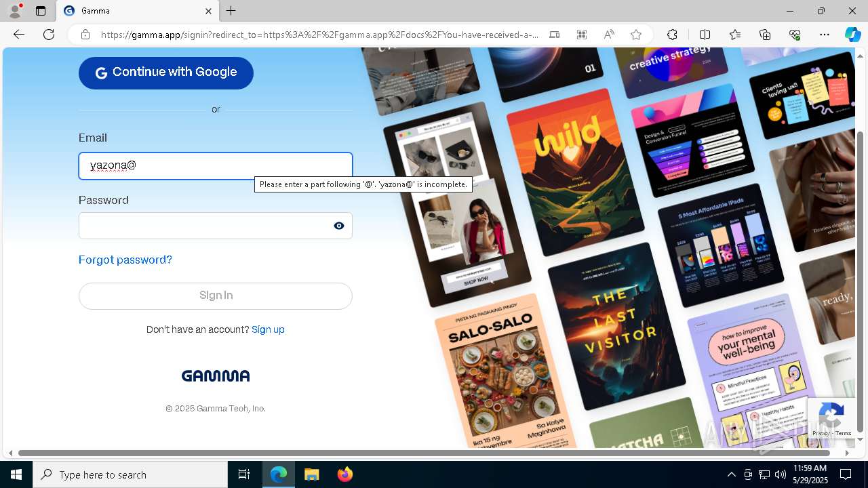Click the browser Back arrow
Screen dimensions: 868x488
(19, 35)
